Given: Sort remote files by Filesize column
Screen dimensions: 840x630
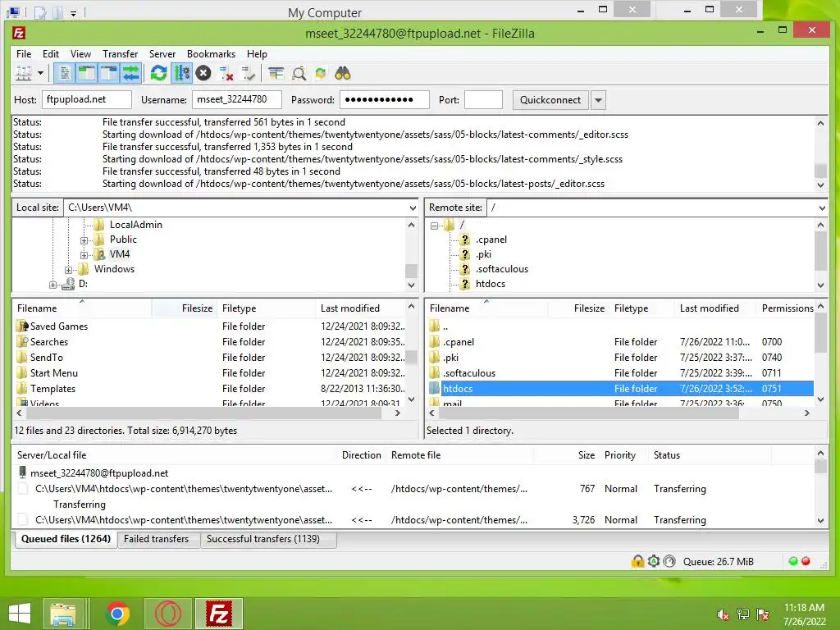Looking at the screenshot, I should coord(578,308).
